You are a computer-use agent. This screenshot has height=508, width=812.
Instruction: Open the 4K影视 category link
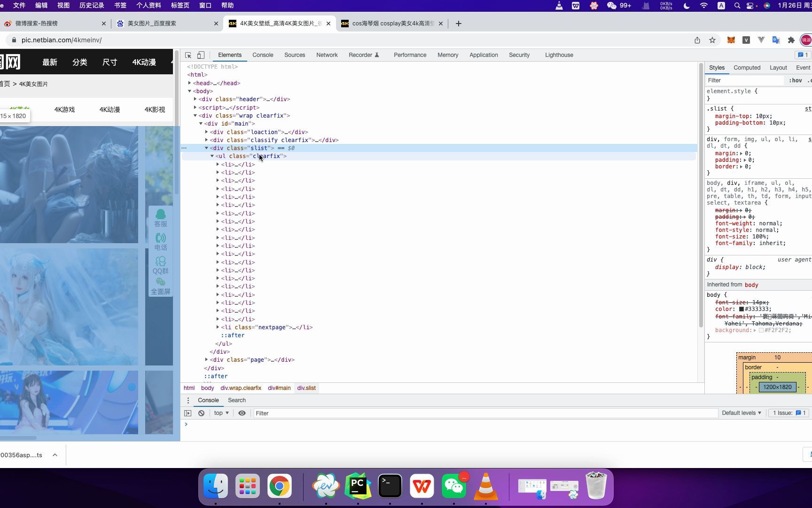(155, 110)
